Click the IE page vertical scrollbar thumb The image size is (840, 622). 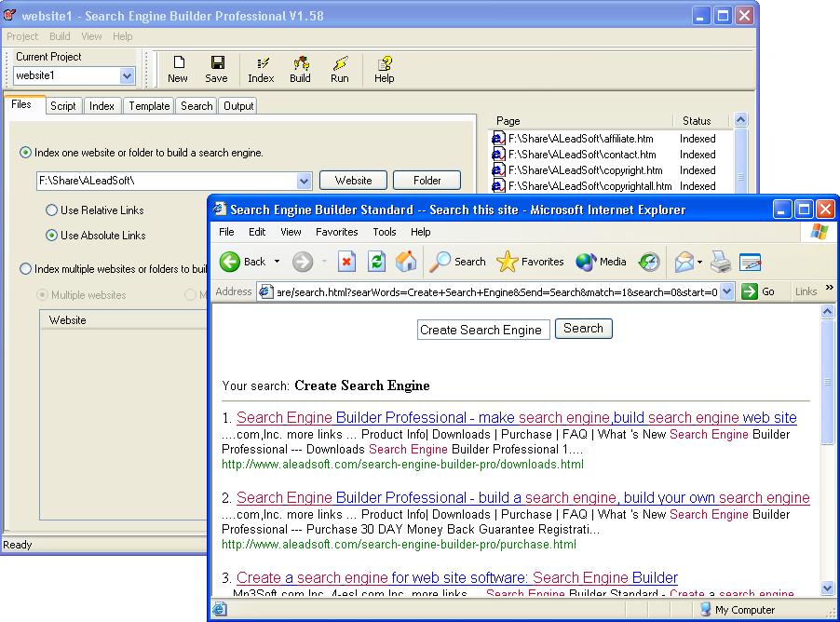coord(828,382)
